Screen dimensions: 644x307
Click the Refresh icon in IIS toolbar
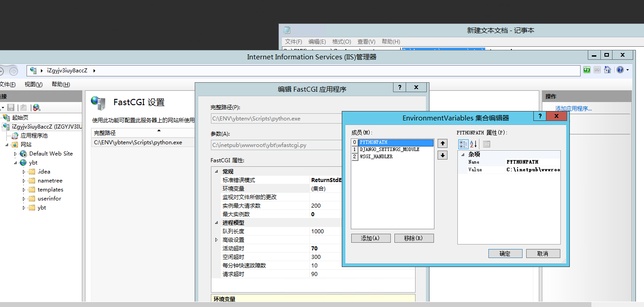(586, 70)
